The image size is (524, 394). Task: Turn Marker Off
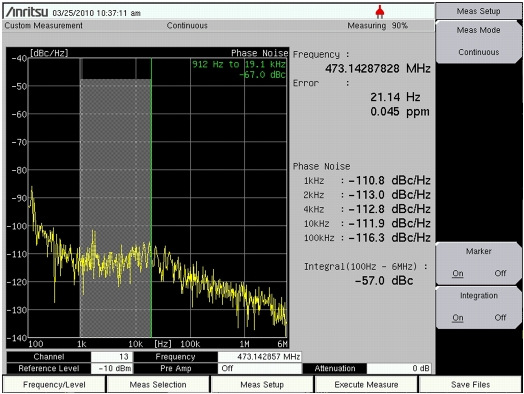pos(500,273)
